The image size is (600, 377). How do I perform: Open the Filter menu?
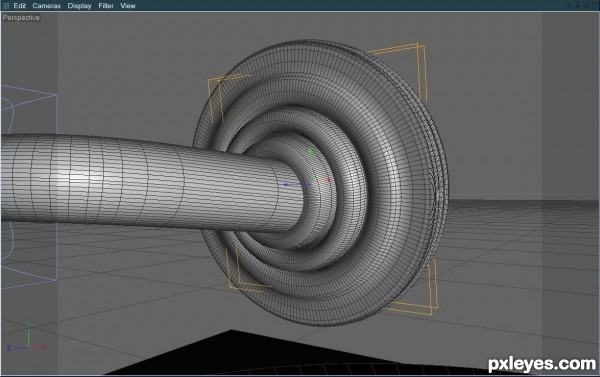[x=106, y=6]
